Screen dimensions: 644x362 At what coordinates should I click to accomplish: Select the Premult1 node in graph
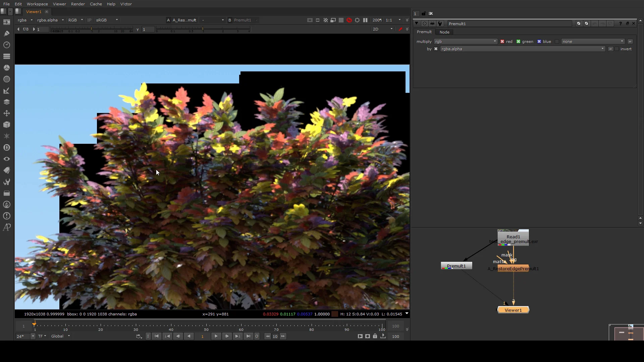tap(456, 266)
